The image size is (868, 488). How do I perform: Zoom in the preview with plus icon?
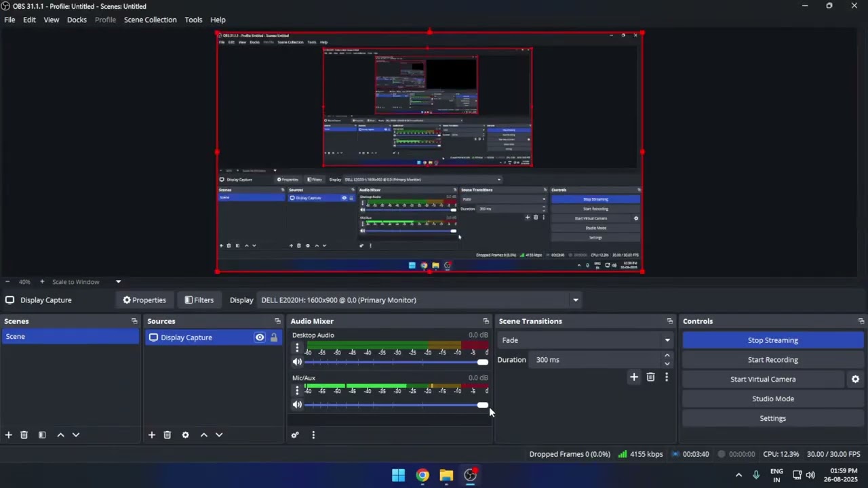click(x=41, y=282)
